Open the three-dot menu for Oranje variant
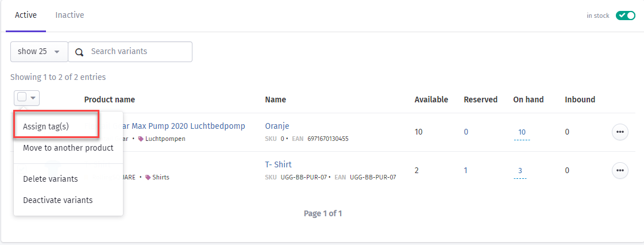Viewport: 644px width, 245px height. 620,132
